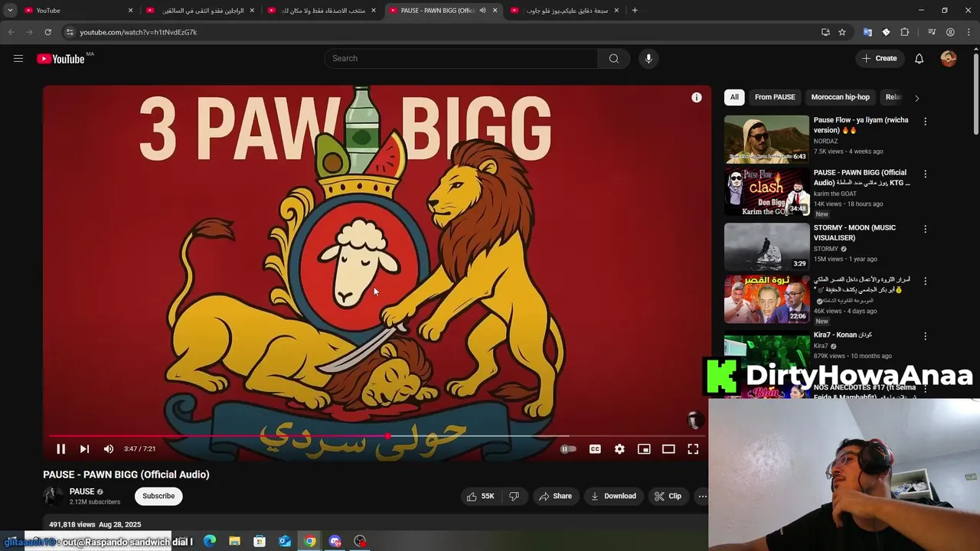Open the Pause Flow ya liyam thumbnail
Screen dimensions: 980x551
coord(766,139)
